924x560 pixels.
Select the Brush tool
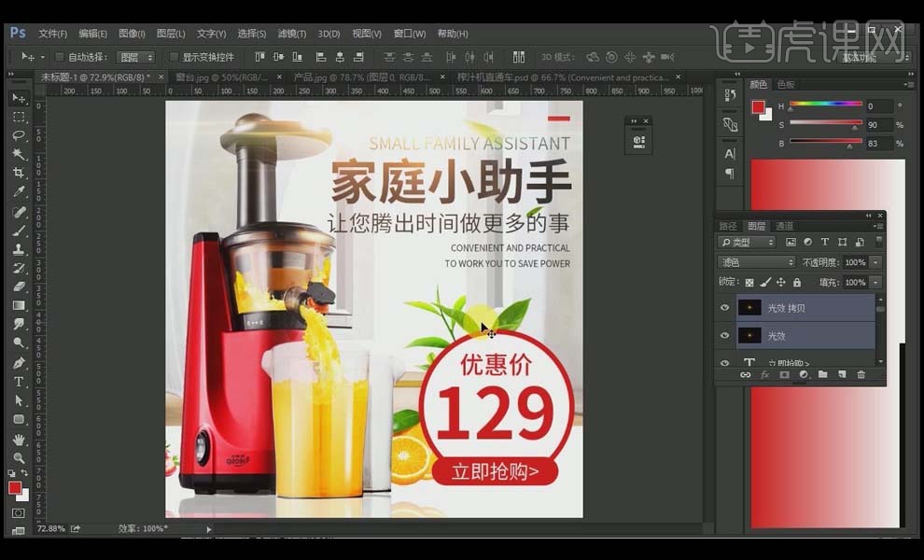19,231
